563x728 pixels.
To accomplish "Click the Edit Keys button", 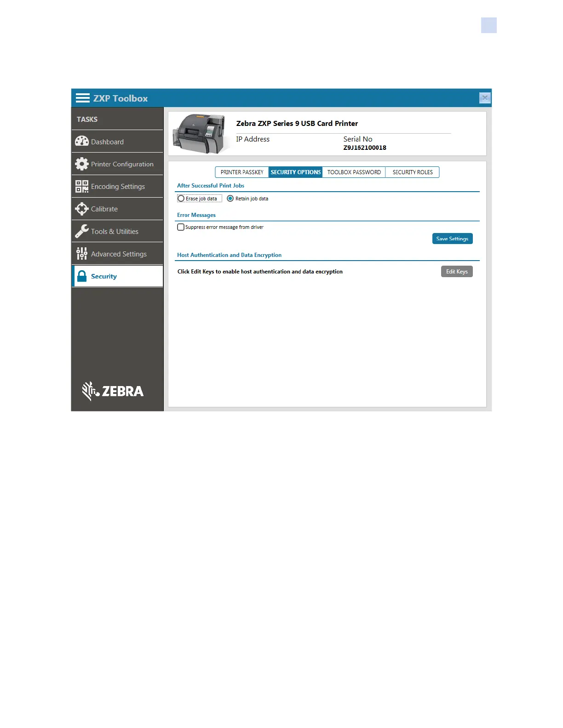I will click(x=457, y=272).
